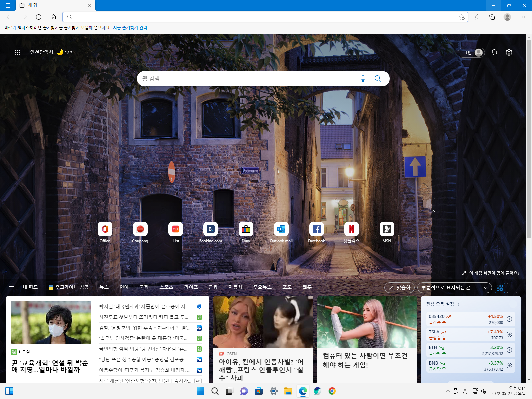Open Google Chrome from taskbar
Screen dimensions: 532x399
[332, 391]
